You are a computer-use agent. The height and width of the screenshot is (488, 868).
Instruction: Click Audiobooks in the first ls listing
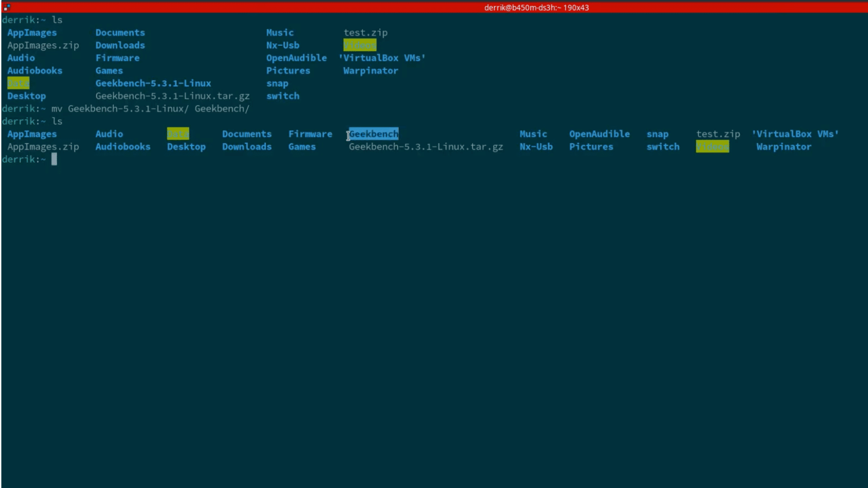click(x=35, y=70)
